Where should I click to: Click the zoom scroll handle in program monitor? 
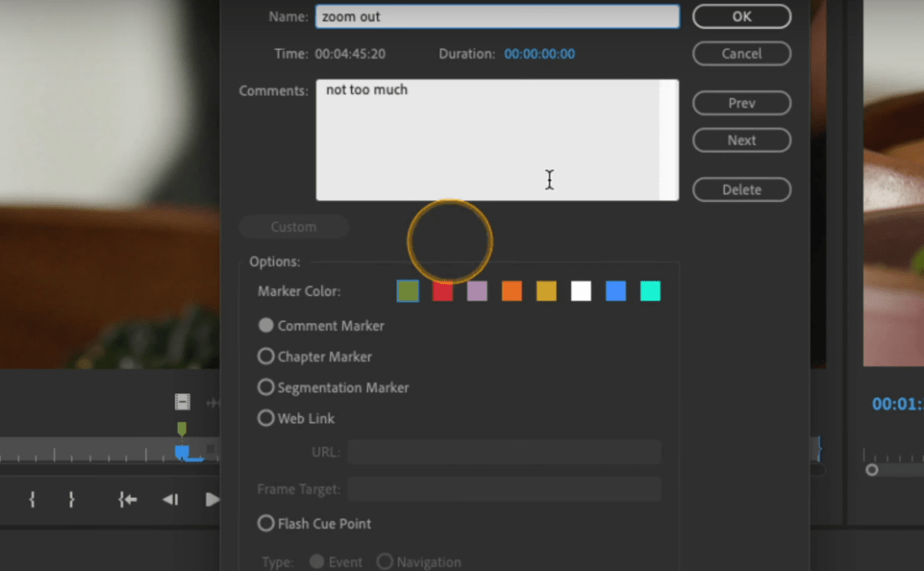click(872, 470)
